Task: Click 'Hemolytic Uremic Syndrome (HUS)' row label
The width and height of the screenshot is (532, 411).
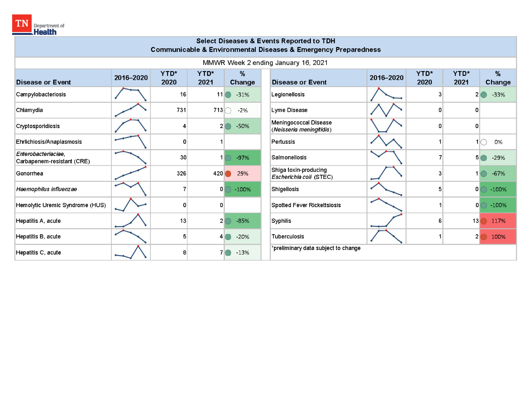Action: pyautogui.click(x=61, y=205)
